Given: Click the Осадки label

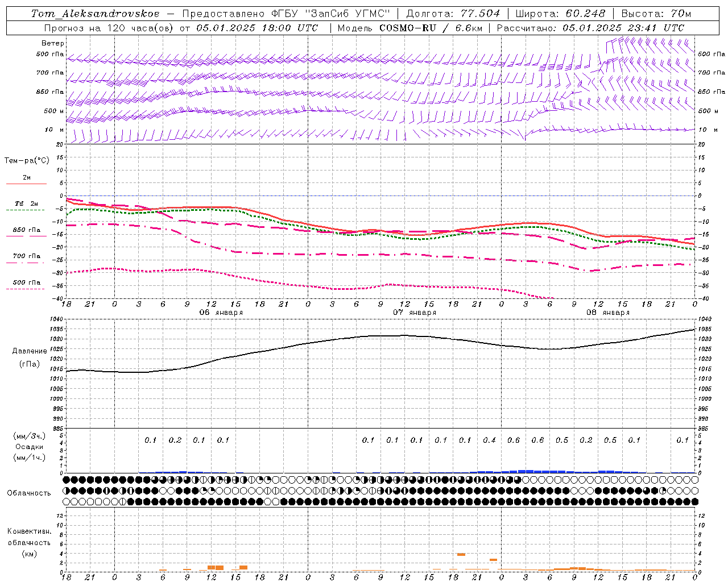Looking at the screenshot, I should (x=30, y=447).
